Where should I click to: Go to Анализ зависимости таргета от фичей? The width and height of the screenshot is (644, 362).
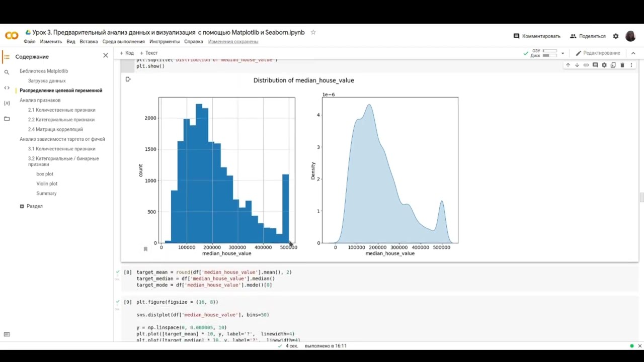pyautogui.click(x=62, y=139)
